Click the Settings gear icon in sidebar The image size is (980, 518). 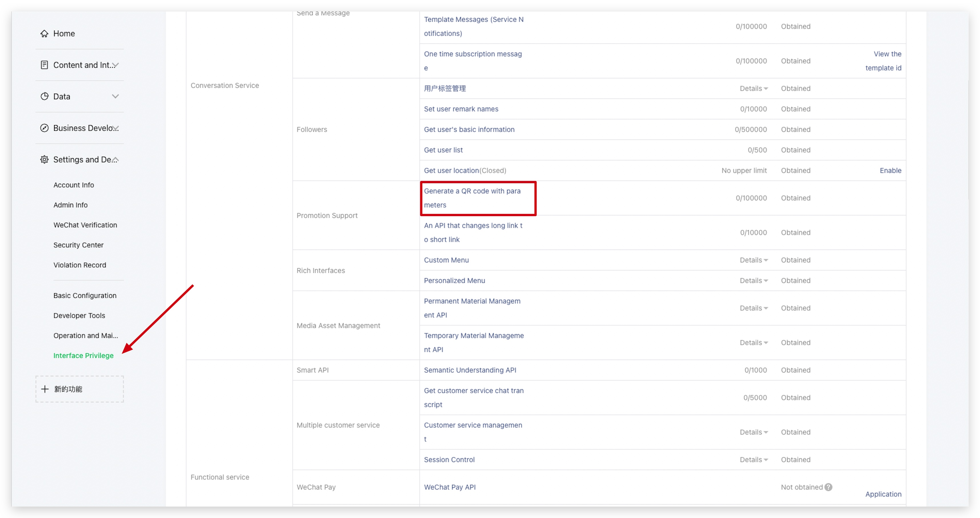[45, 160]
